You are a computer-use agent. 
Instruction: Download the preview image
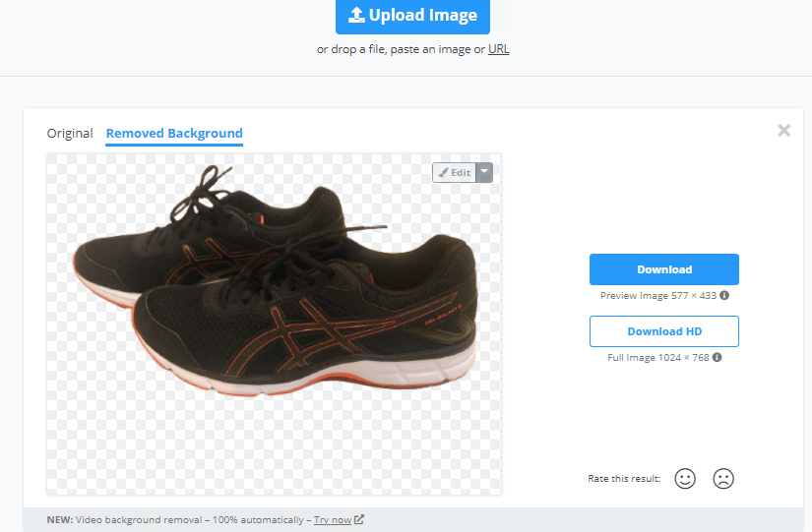(x=664, y=269)
